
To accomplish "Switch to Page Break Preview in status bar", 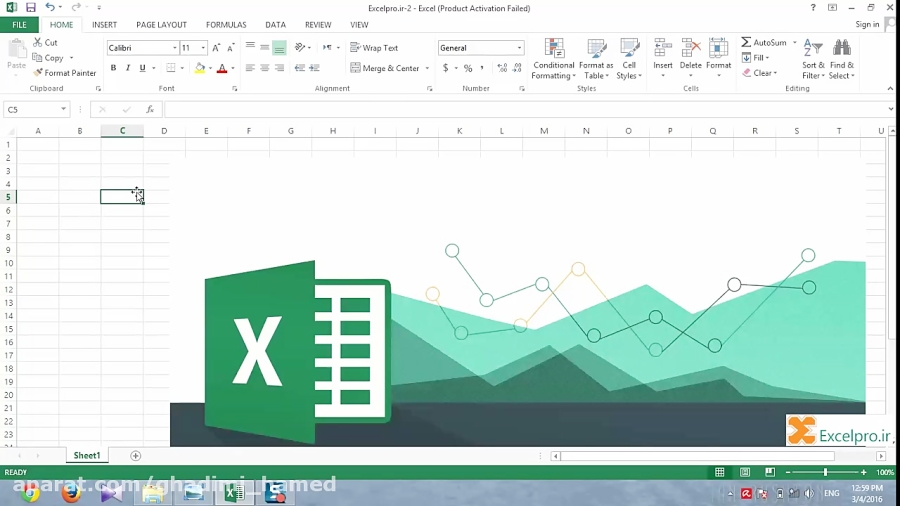I will pyautogui.click(x=770, y=472).
